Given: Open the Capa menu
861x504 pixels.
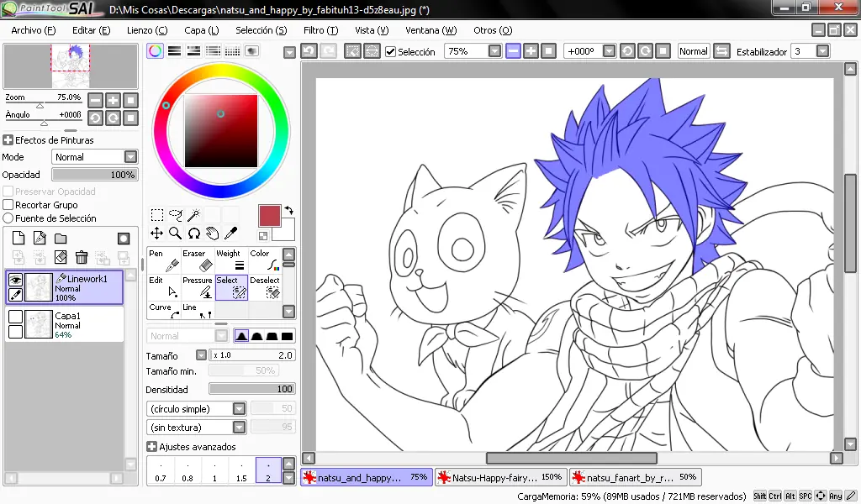Looking at the screenshot, I should coord(202,30).
